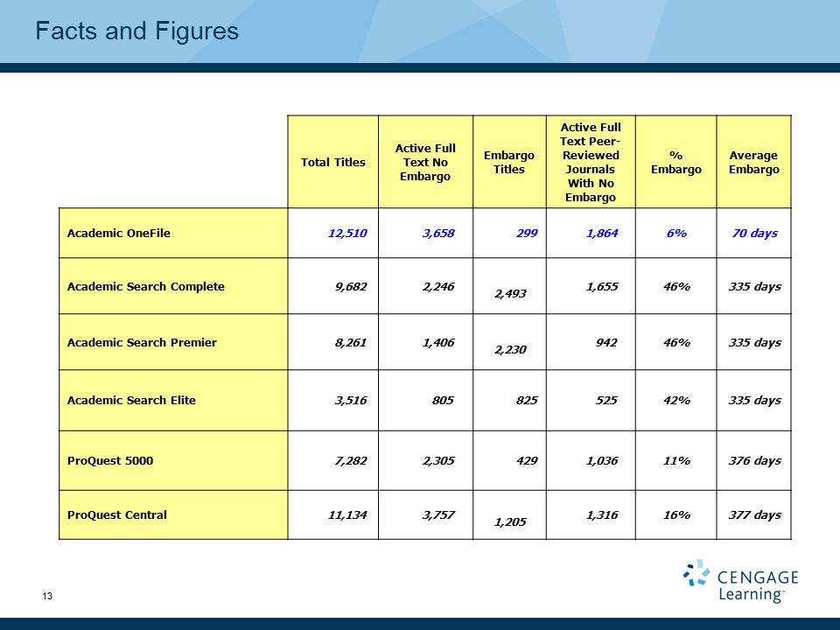Click the slide number 13
840x630 pixels.
[47, 596]
